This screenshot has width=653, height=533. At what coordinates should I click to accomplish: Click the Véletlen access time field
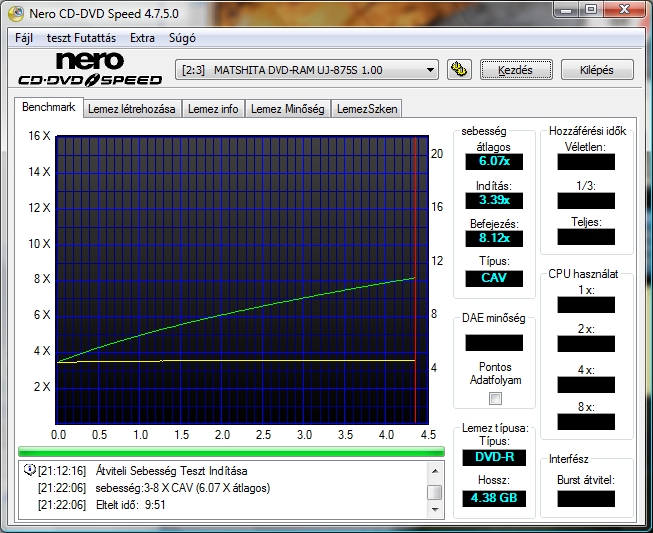point(586,162)
